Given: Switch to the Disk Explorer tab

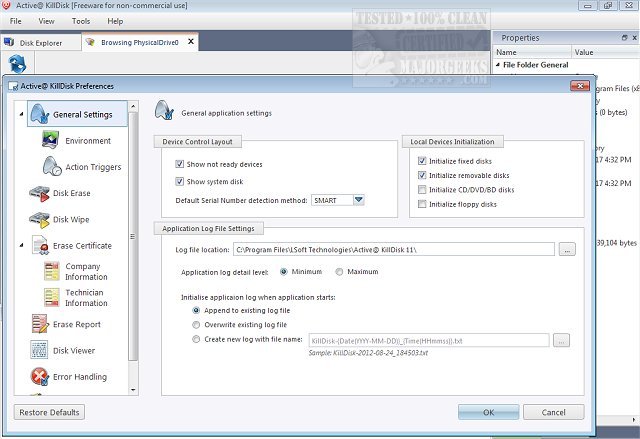Looking at the screenshot, I should 40,42.
